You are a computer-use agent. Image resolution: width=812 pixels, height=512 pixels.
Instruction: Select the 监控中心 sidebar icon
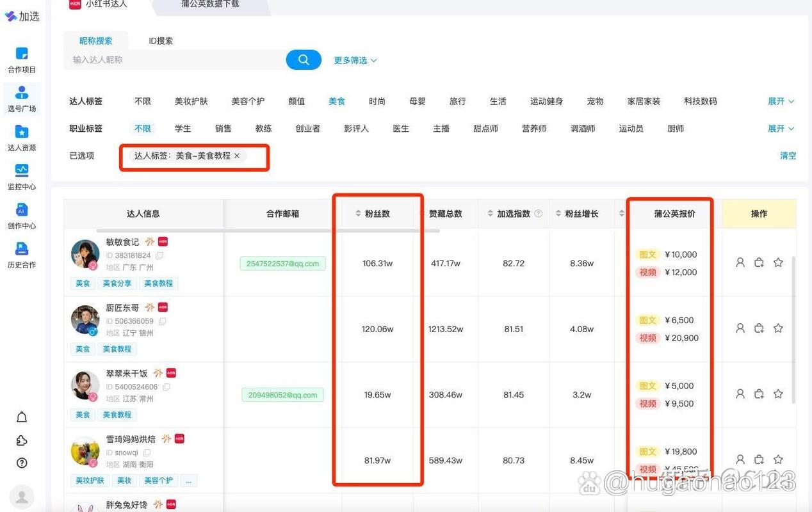coord(22,177)
